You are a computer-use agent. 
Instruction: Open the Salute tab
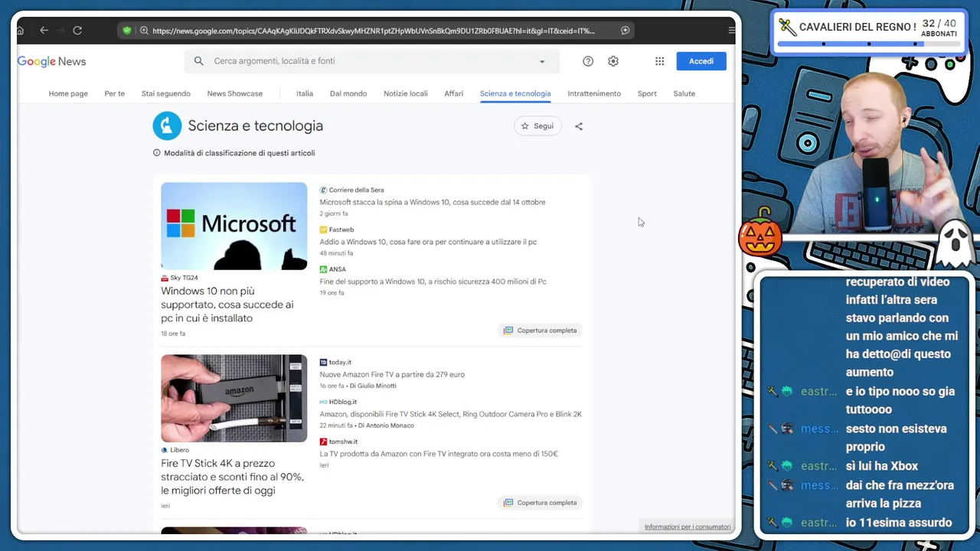[684, 93]
